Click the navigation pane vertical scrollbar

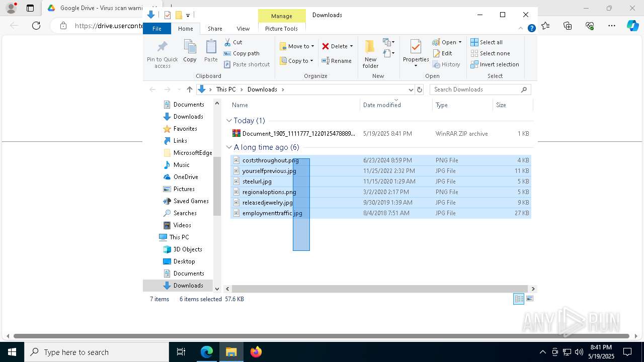[x=217, y=186]
